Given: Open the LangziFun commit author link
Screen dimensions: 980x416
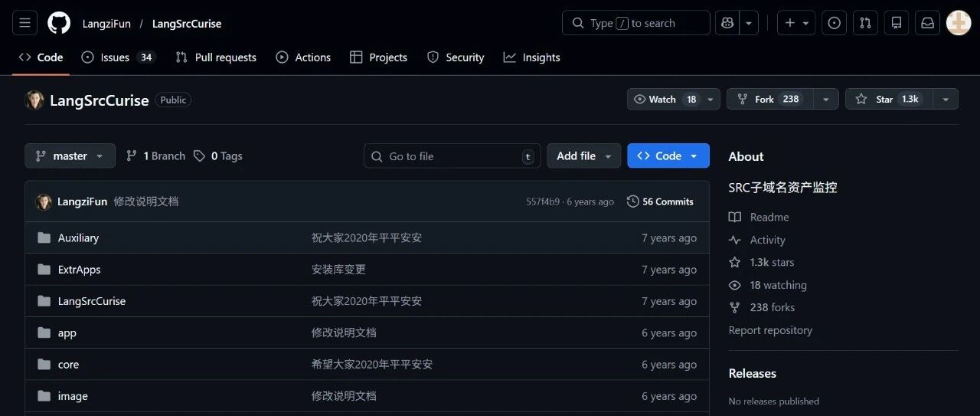Looking at the screenshot, I should [82, 201].
